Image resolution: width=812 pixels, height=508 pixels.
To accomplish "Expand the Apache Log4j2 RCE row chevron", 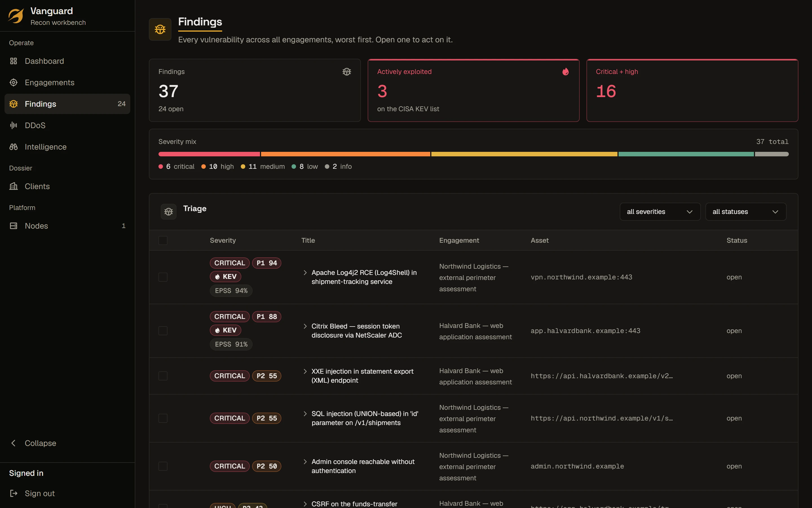I will [x=305, y=272].
